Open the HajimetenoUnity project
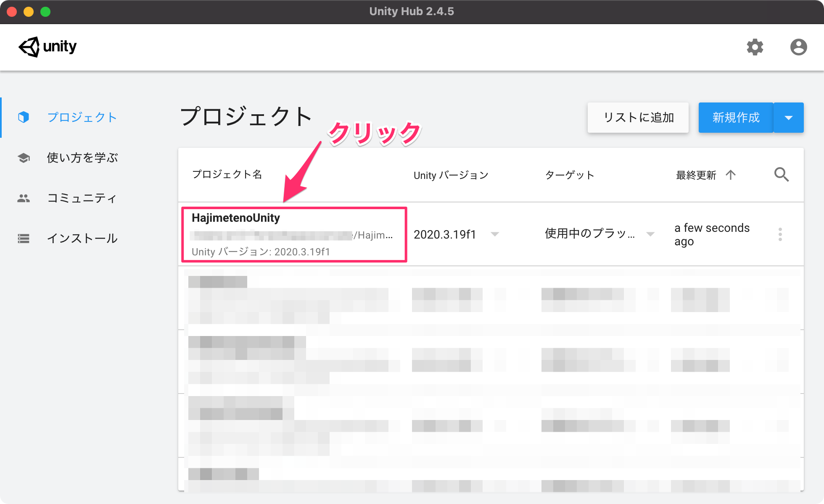824x504 pixels. [x=294, y=234]
